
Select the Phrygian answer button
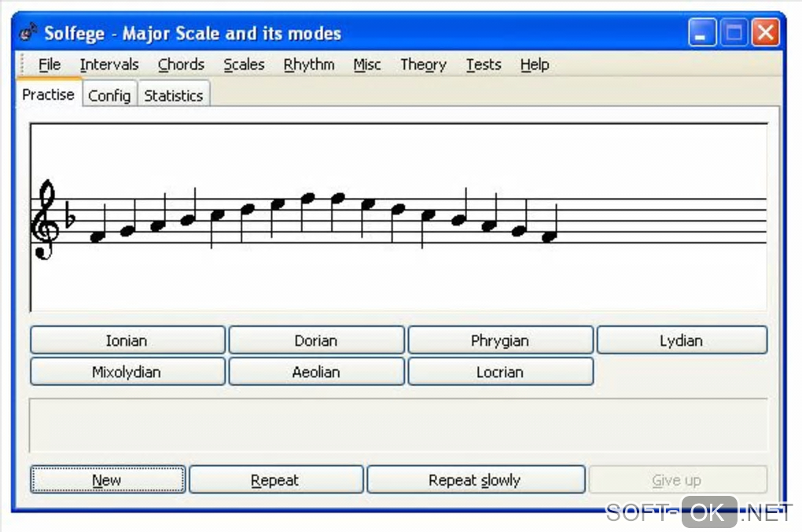pyautogui.click(x=500, y=340)
